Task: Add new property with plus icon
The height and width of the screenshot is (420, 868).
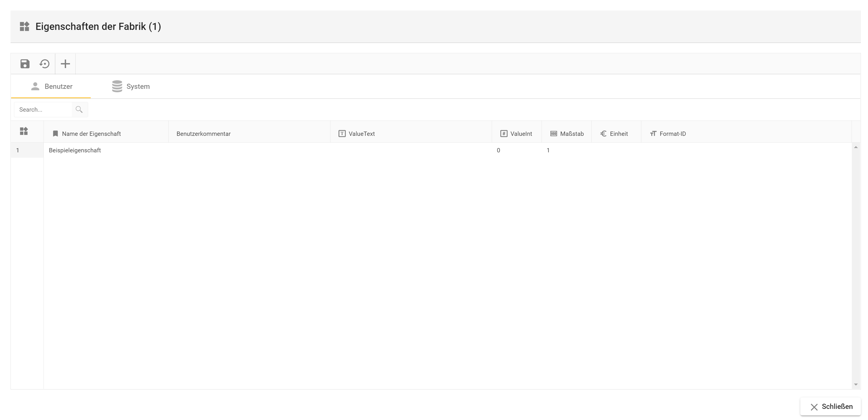Action: [x=65, y=64]
